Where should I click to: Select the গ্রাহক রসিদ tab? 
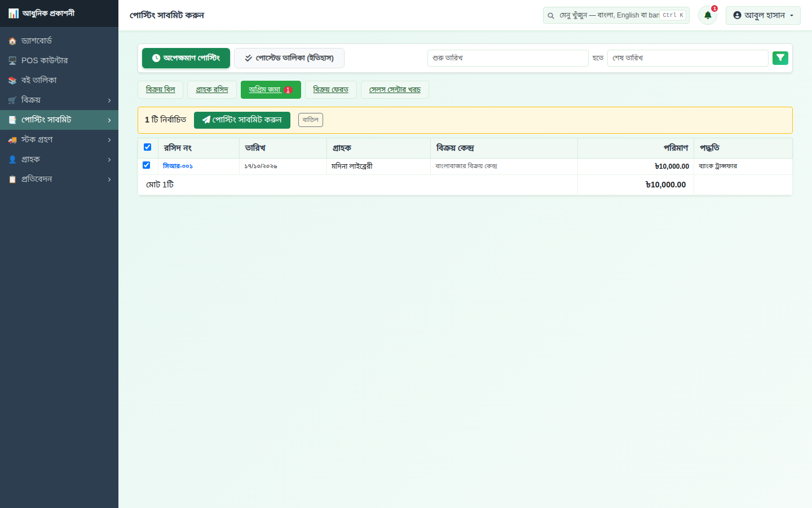(x=212, y=90)
